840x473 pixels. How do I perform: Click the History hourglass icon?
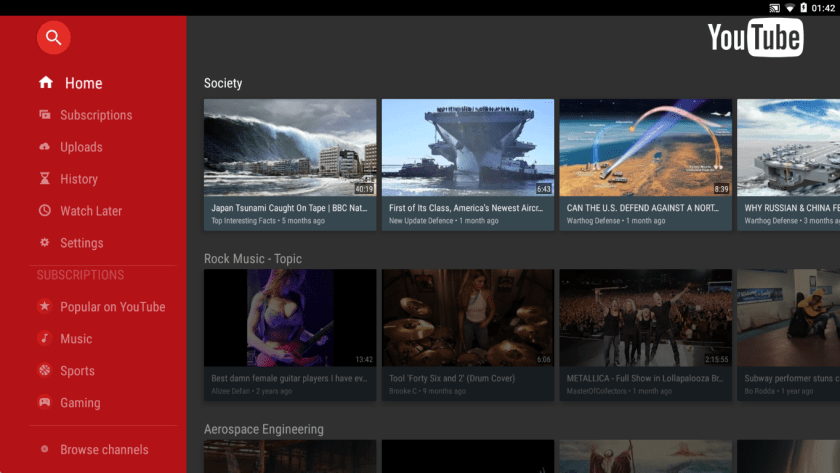click(44, 178)
